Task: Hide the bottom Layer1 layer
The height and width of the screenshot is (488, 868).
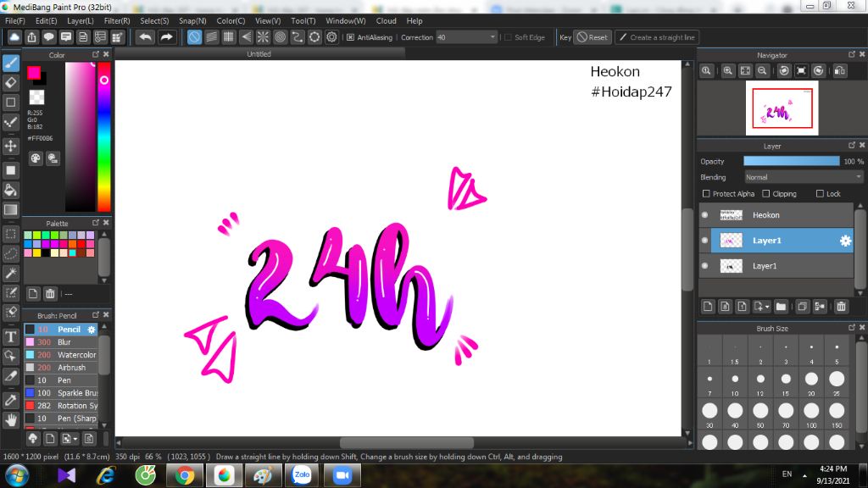Action: tap(704, 266)
